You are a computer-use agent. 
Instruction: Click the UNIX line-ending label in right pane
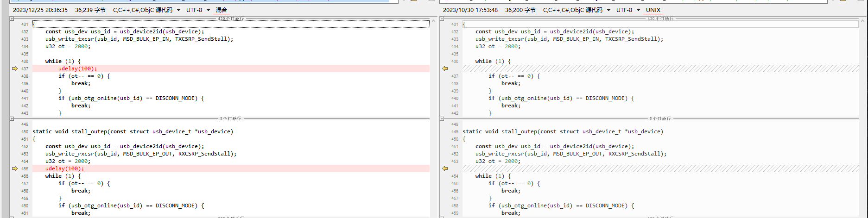(x=653, y=10)
